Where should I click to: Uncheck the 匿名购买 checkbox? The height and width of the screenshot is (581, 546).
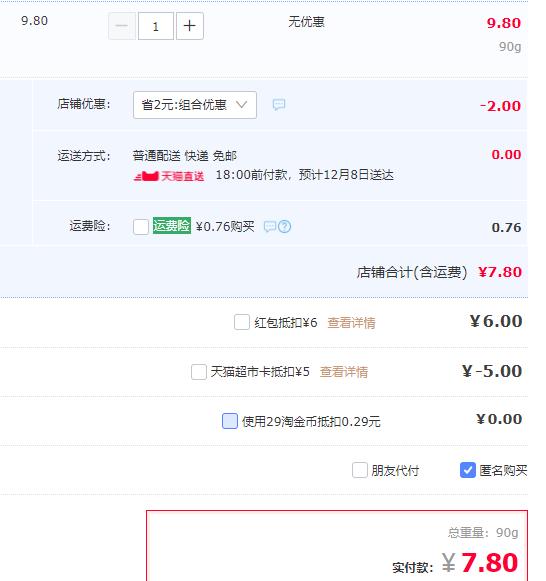[x=468, y=470]
